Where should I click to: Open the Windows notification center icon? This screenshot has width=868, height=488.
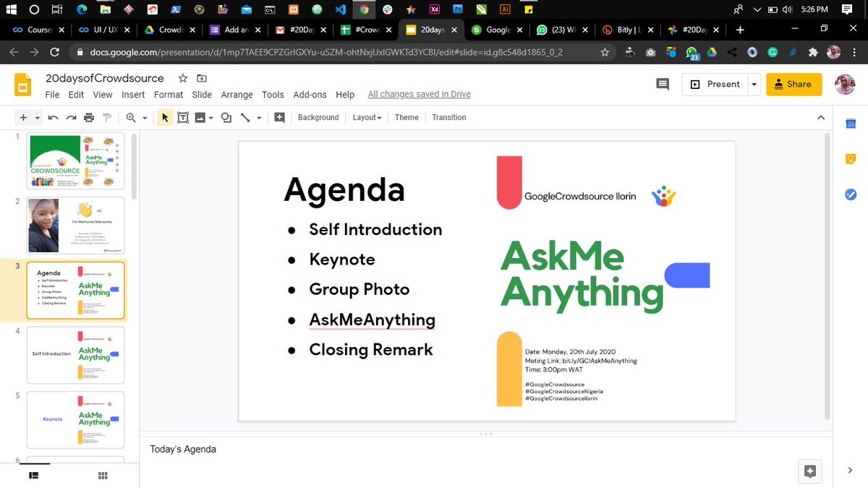[847, 9]
